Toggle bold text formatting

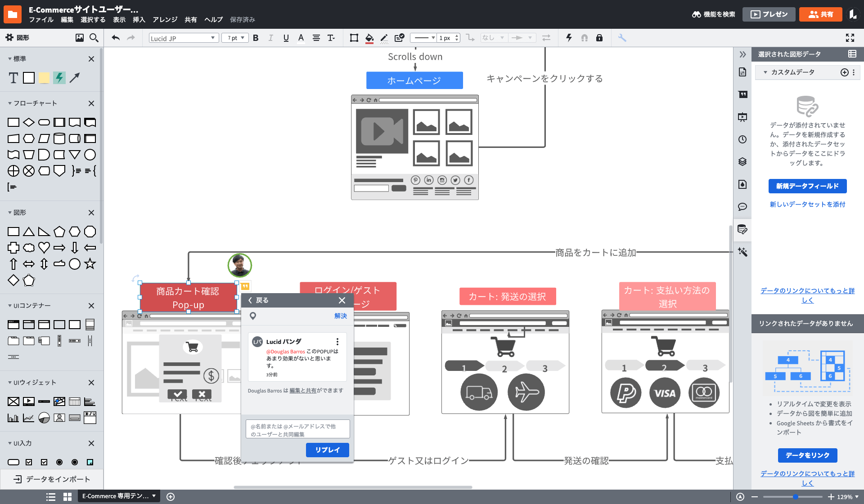point(256,38)
